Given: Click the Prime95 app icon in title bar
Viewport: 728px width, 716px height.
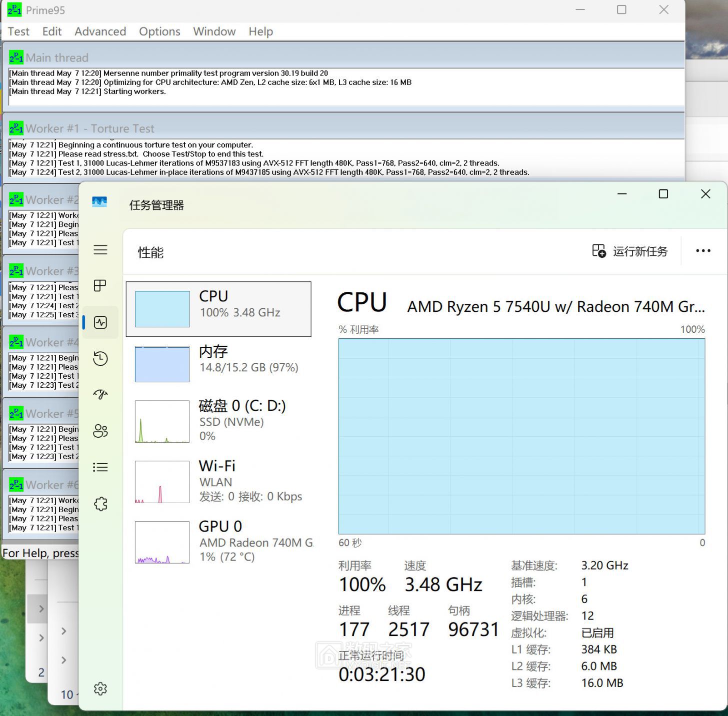Looking at the screenshot, I should tap(14, 9).
